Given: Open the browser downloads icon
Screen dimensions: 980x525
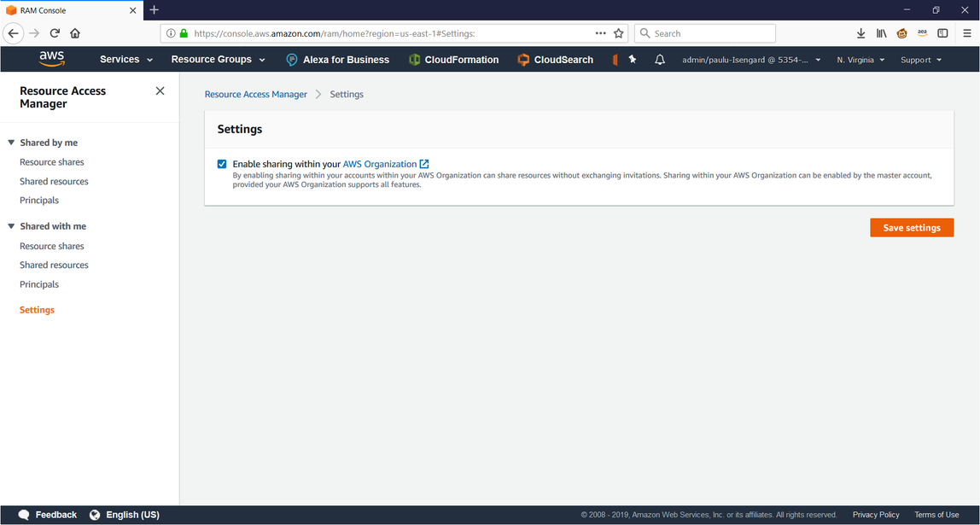Looking at the screenshot, I should point(860,34).
